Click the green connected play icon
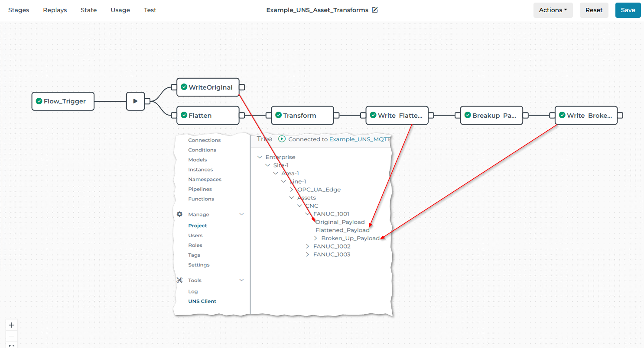Screen dimensions: 644x348 [282, 139]
